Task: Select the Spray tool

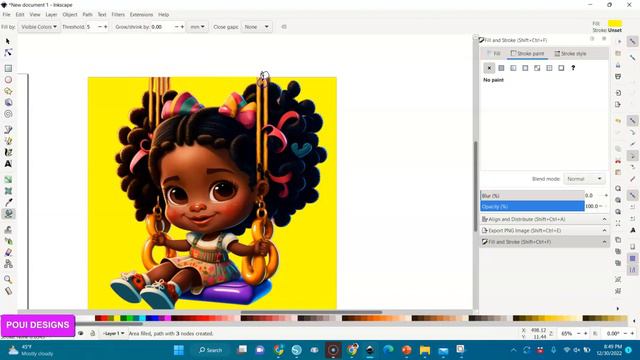Action: [8, 241]
